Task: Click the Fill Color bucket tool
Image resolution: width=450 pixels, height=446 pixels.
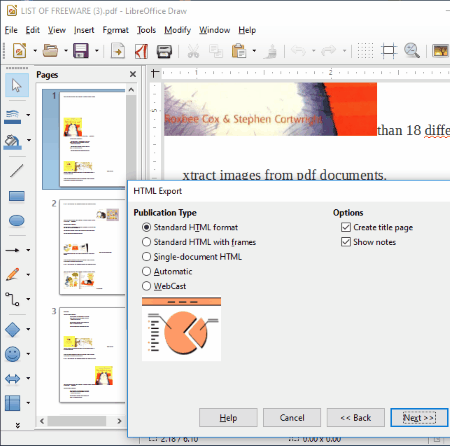Action: (13, 141)
